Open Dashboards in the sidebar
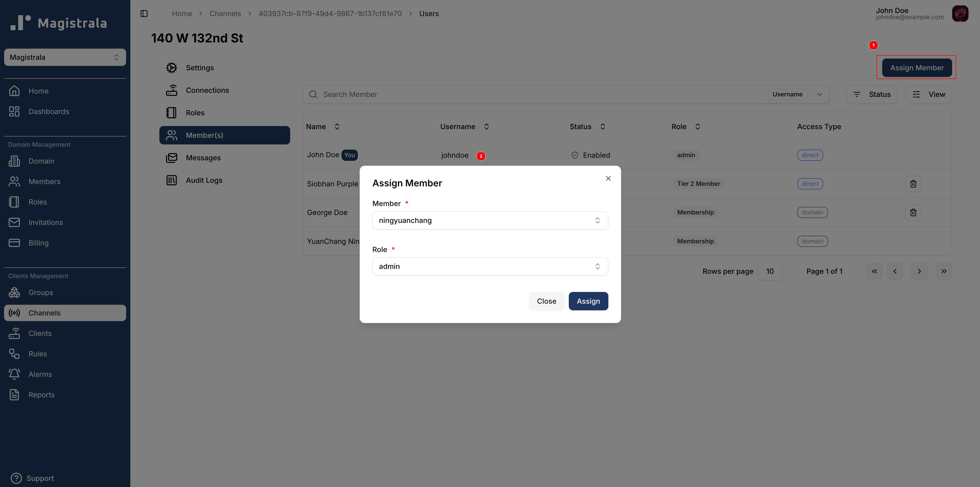 [65, 111]
